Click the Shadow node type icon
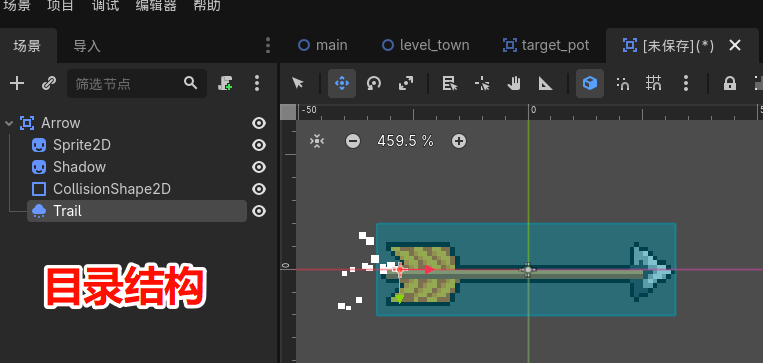Image resolution: width=763 pixels, height=363 pixels. click(x=38, y=167)
